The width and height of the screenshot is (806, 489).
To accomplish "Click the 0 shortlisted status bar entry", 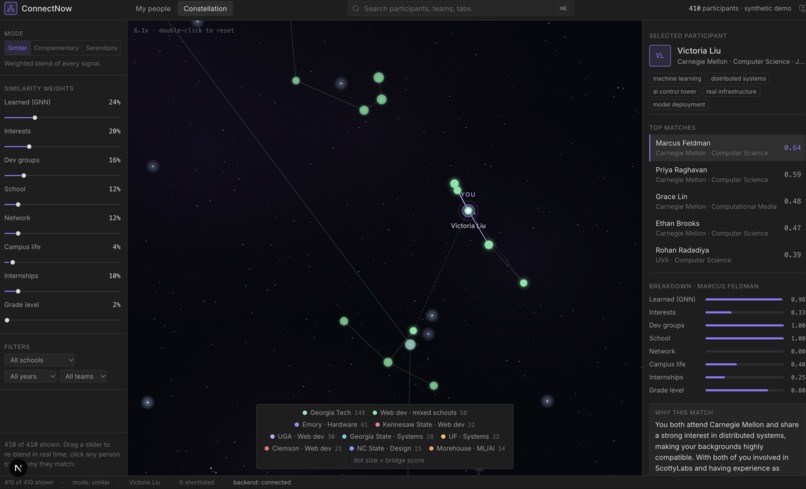I will (x=196, y=482).
